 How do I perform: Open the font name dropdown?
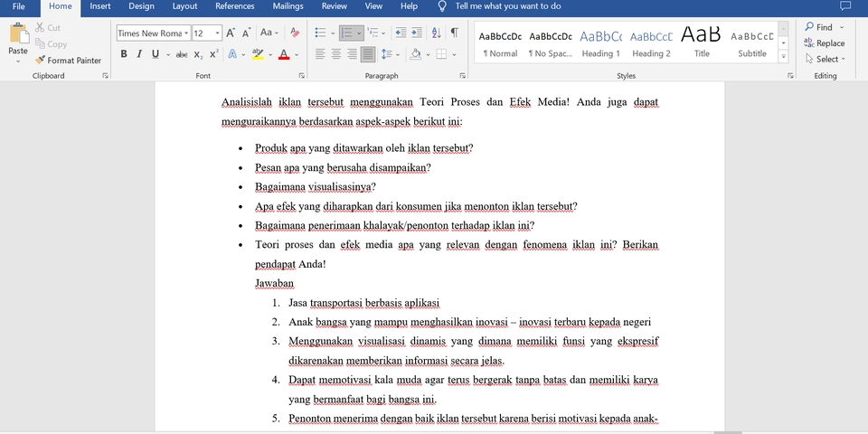click(x=186, y=33)
